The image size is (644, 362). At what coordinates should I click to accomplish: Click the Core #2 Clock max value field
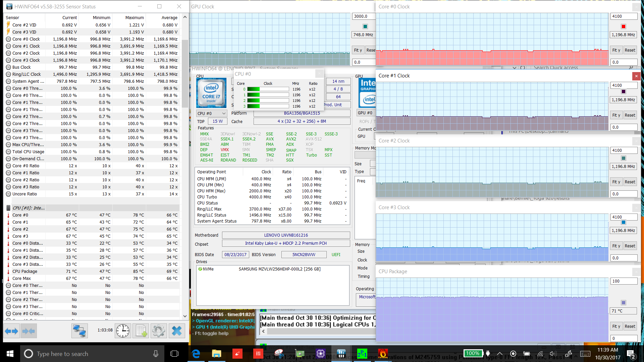(623, 150)
